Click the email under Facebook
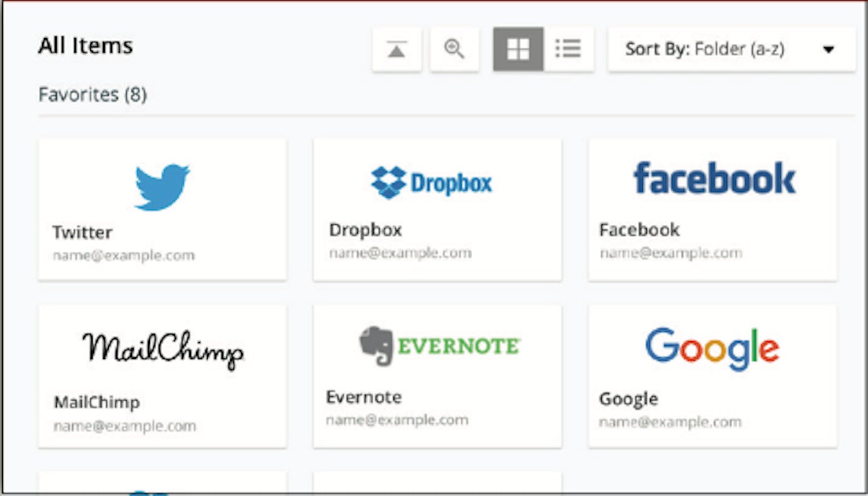Image resolution: width=868 pixels, height=496 pixels. [x=671, y=253]
